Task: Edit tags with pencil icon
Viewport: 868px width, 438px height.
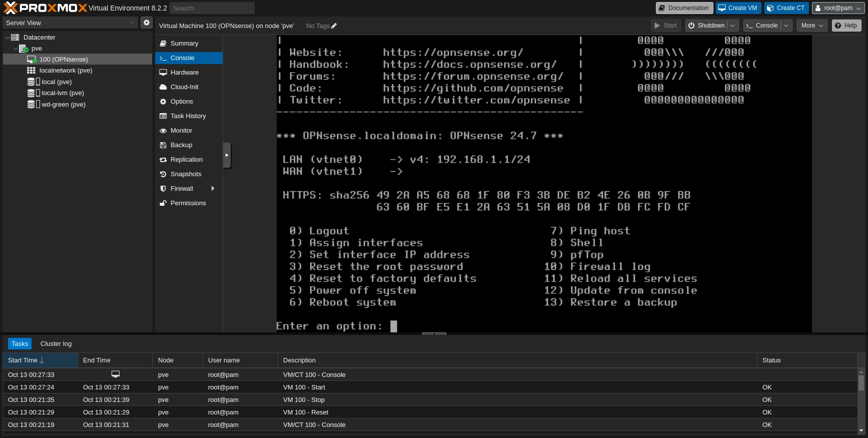Action: coord(334,26)
